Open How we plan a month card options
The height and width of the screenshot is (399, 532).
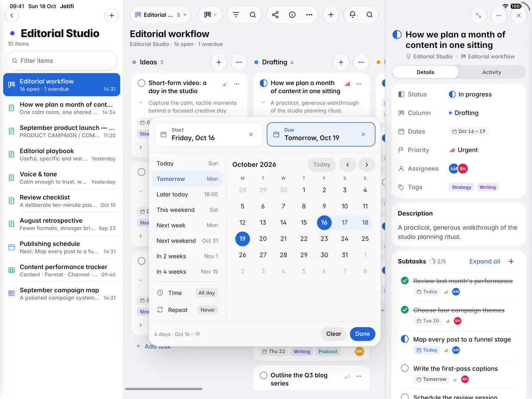(359, 84)
